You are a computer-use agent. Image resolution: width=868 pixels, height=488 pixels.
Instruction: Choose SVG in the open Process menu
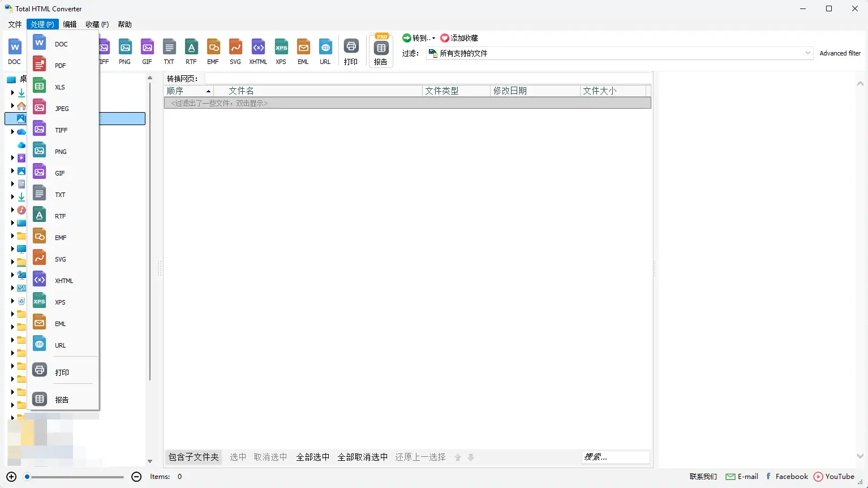(63, 259)
